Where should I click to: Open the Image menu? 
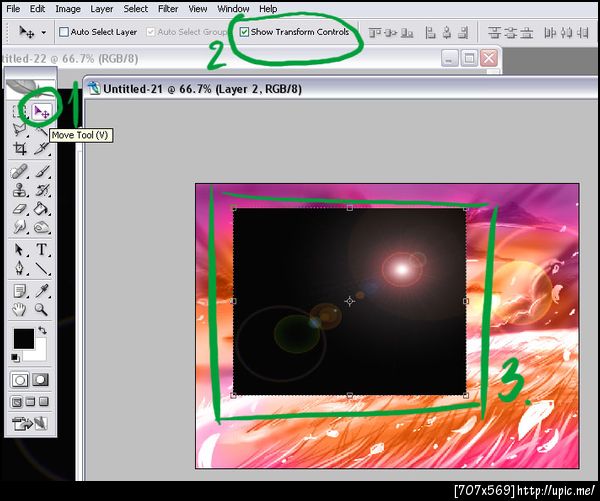68,8
